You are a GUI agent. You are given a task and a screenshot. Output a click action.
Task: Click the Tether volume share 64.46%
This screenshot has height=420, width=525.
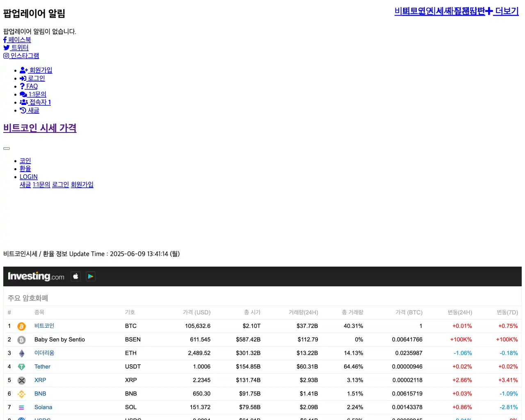click(353, 367)
